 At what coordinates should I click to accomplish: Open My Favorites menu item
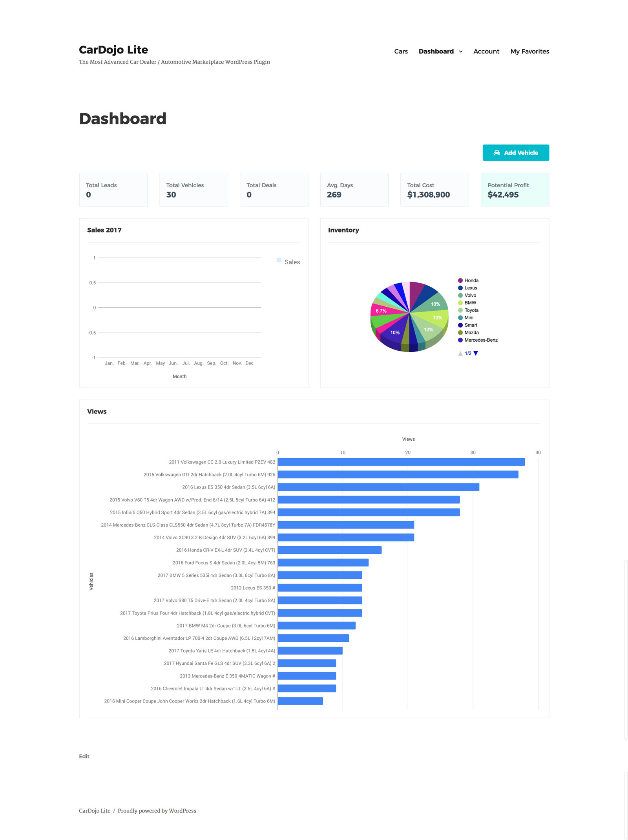click(x=529, y=51)
